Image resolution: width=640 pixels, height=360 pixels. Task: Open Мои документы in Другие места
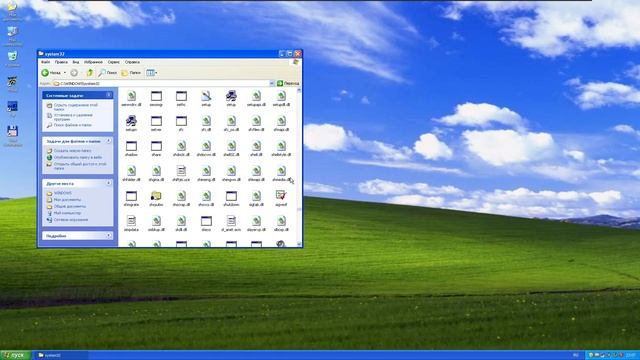coord(67,200)
